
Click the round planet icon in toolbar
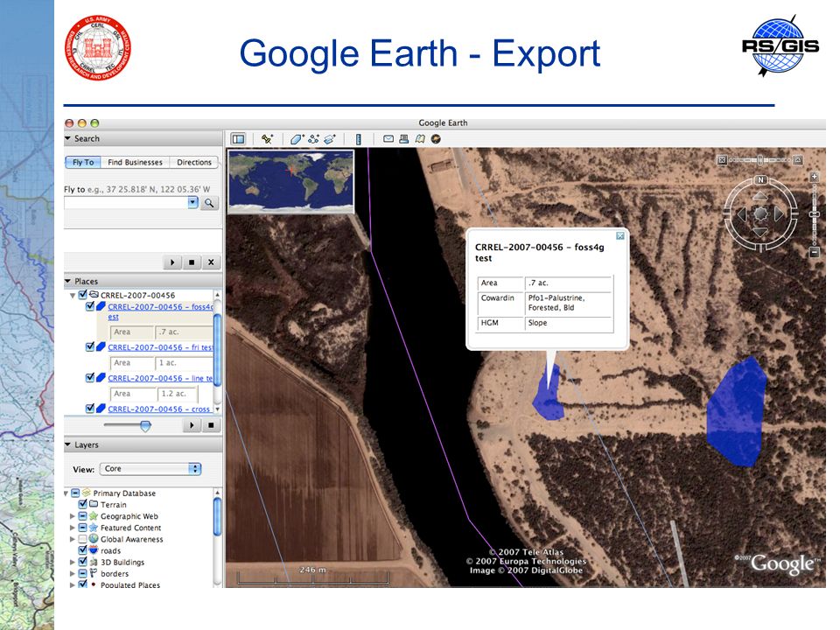[x=436, y=139]
